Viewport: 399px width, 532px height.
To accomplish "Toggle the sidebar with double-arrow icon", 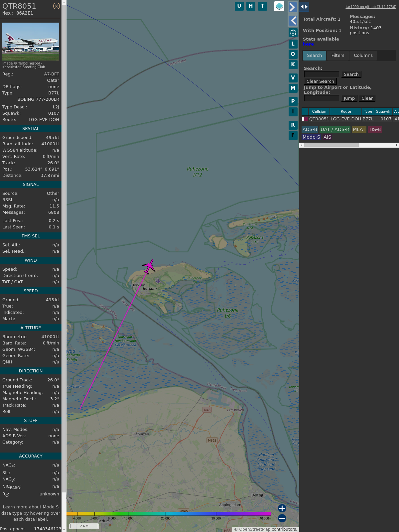I will [304, 7].
